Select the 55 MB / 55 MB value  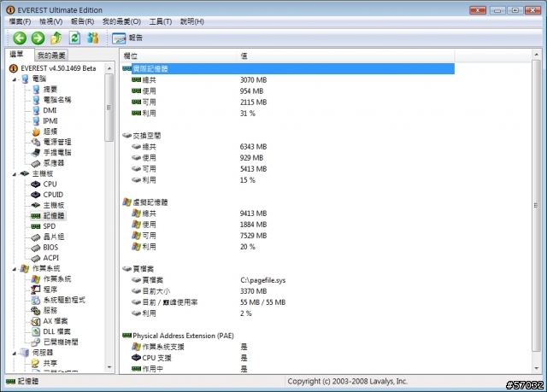coord(262,302)
